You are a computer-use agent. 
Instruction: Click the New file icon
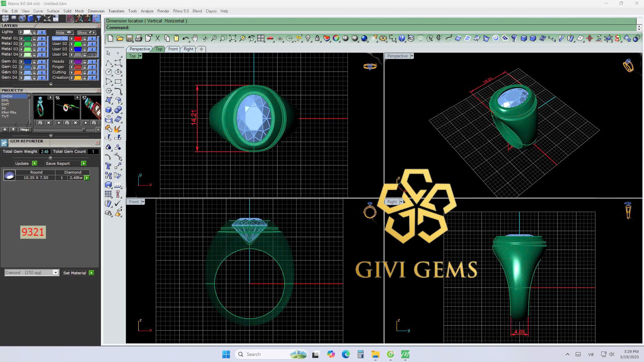click(x=110, y=39)
